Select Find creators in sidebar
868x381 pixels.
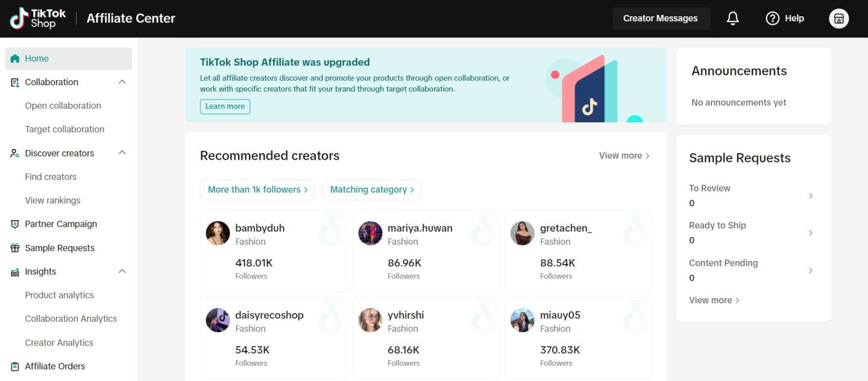click(x=51, y=177)
